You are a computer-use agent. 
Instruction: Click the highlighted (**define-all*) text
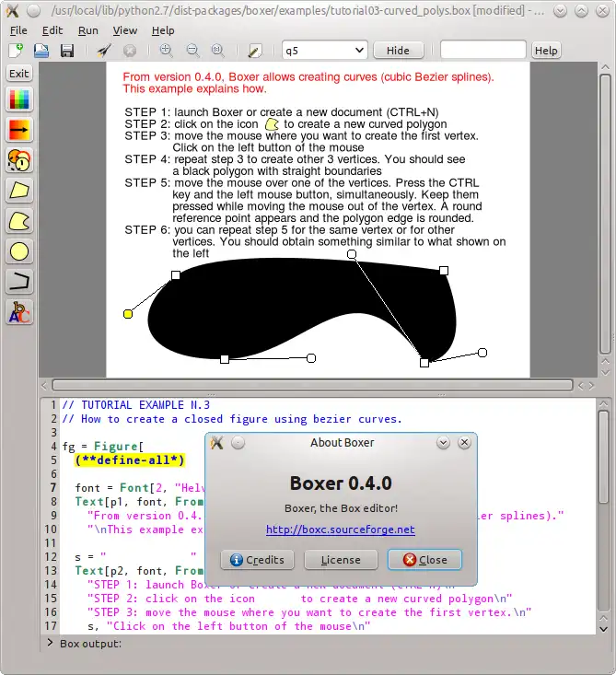coord(130,460)
